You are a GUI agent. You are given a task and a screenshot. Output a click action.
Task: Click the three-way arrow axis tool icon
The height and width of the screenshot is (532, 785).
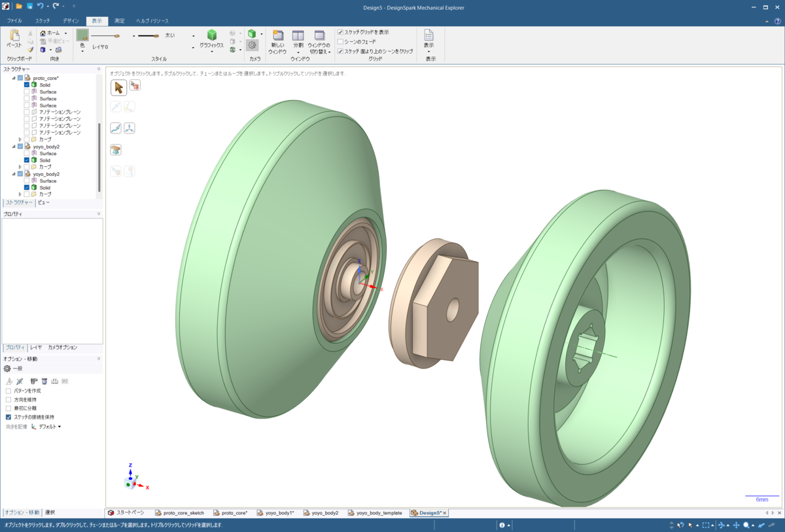(130, 128)
